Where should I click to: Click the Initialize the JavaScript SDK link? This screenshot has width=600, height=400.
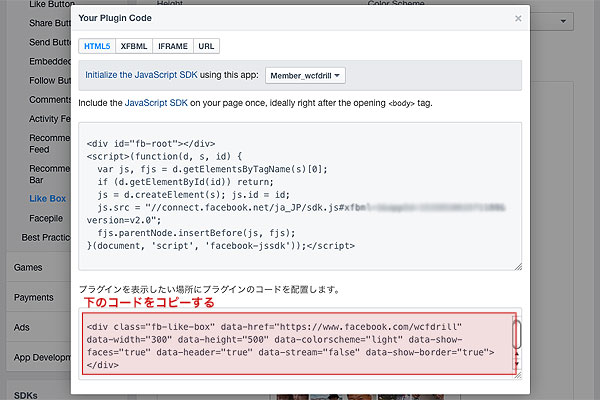tap(141, 75)
